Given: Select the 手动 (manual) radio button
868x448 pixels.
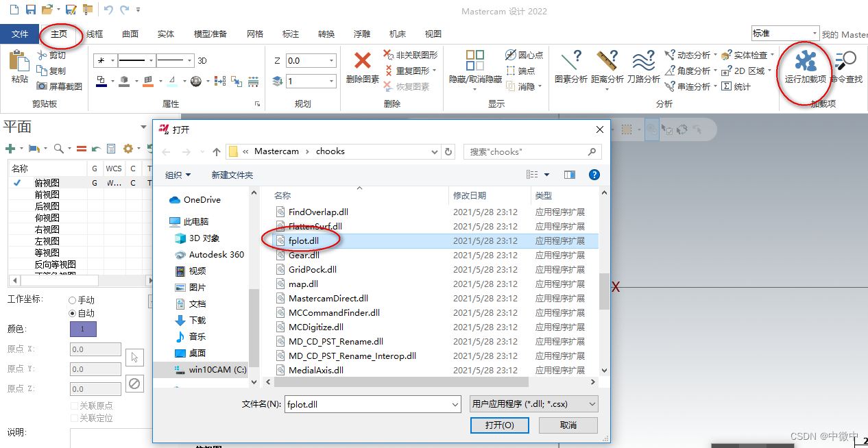Looking at the screenshot, I should coord(73,300).
